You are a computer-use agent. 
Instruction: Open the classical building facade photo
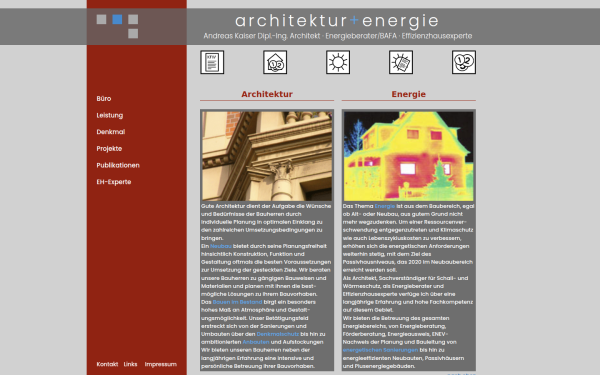[267, 156]
